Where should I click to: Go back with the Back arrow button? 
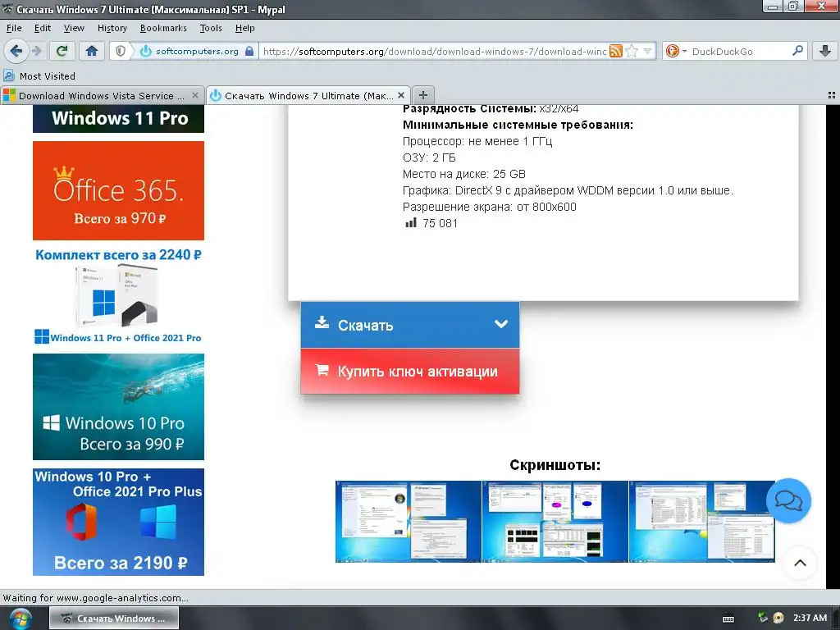click(16, 52)
